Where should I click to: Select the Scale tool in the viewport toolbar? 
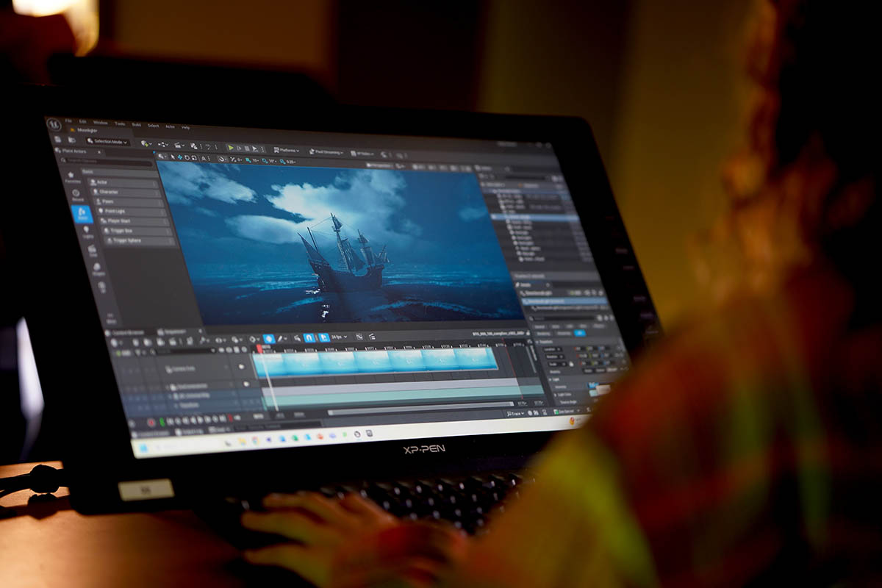[195, 158]
